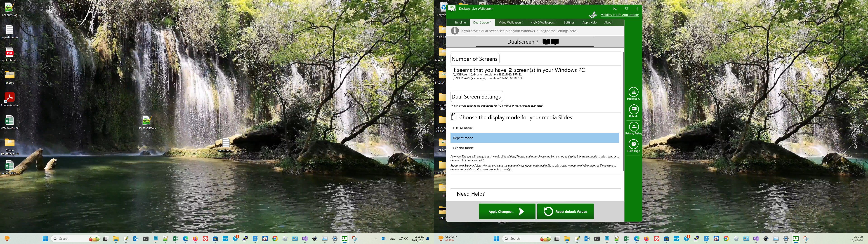Screen dimensions: 868x244
Task: Open the Video Wallpapers tab
Action: pyautogui.click(x=510, y=23)
